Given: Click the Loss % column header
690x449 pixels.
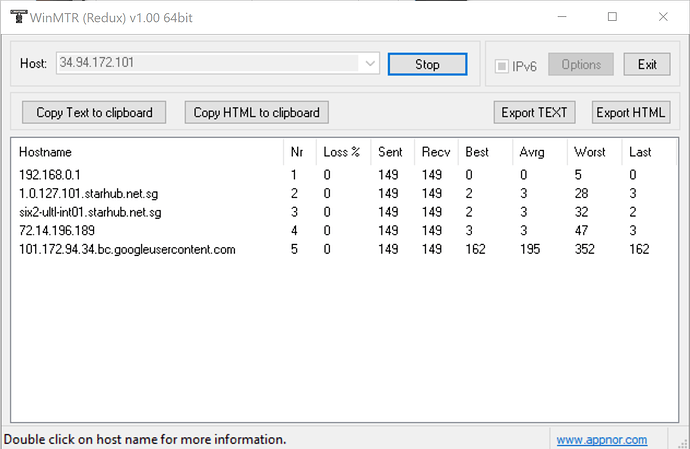Looking at the screenshot, I should 341,152.
